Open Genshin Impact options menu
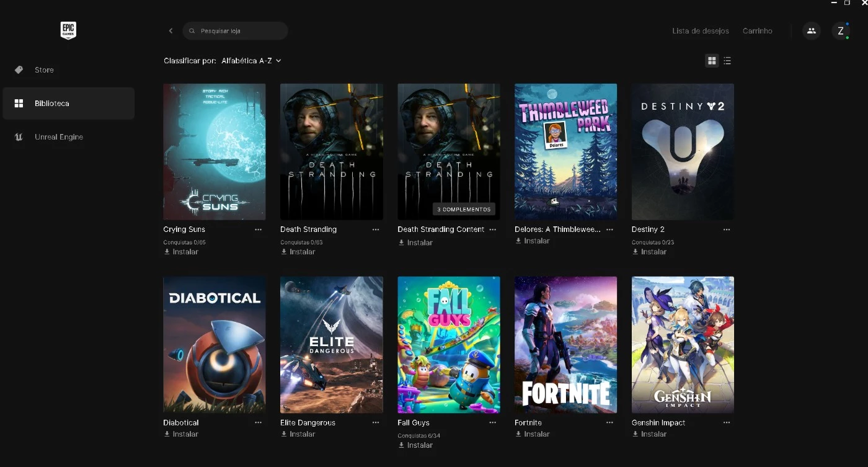This screenshot has height=467, width=868. 727,422
